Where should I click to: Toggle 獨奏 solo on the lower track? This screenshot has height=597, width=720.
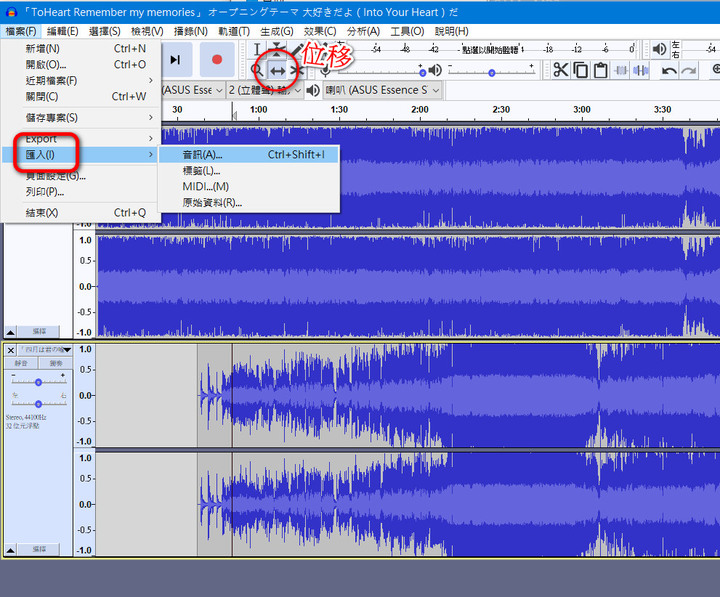(56, 363)
